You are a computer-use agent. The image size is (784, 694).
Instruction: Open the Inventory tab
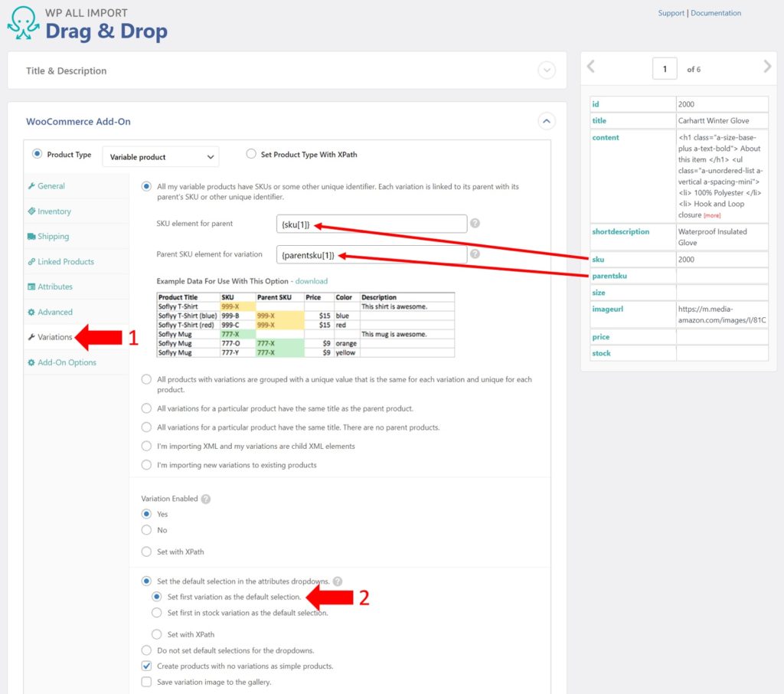click(x=54, y=211)
